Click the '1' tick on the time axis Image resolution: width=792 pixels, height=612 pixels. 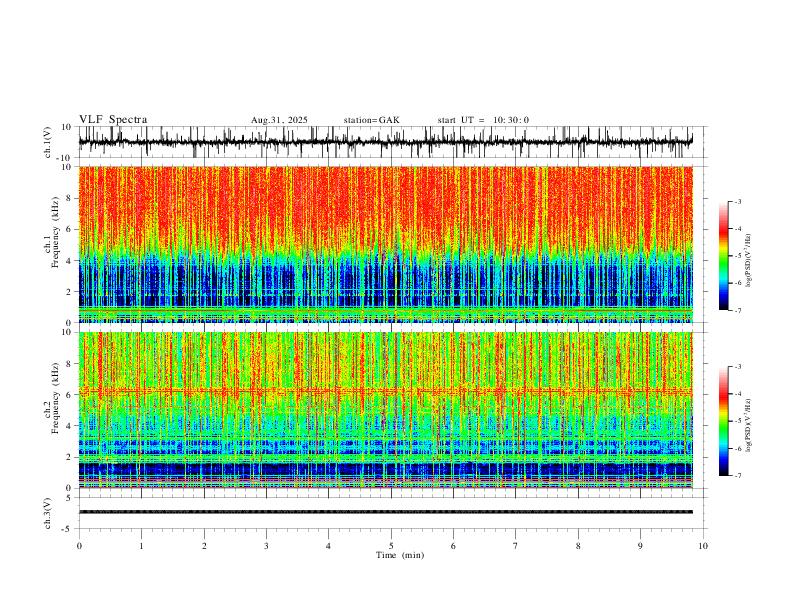141,546
